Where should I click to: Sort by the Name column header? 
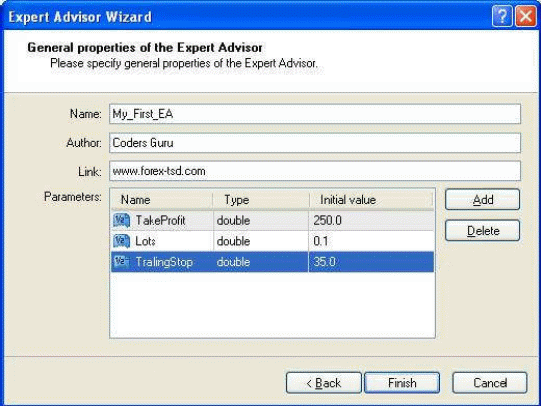[161, 200]
